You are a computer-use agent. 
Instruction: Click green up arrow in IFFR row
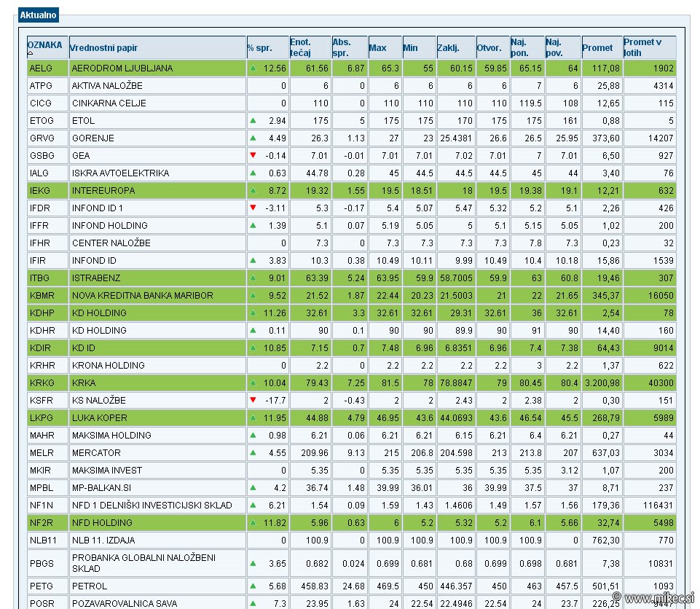click(x=253, y=226)
